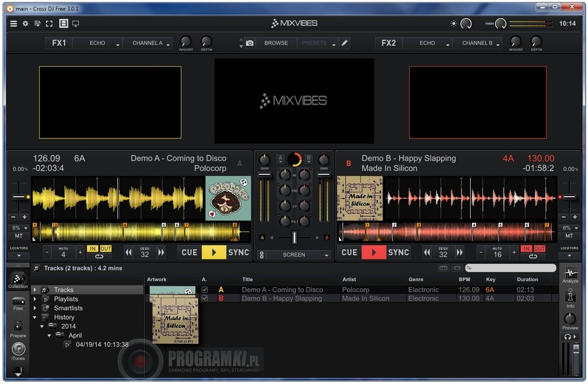Click the deck A loop icon under IN OUT
This screenshot has width=588, height=384.
point(99,256)
